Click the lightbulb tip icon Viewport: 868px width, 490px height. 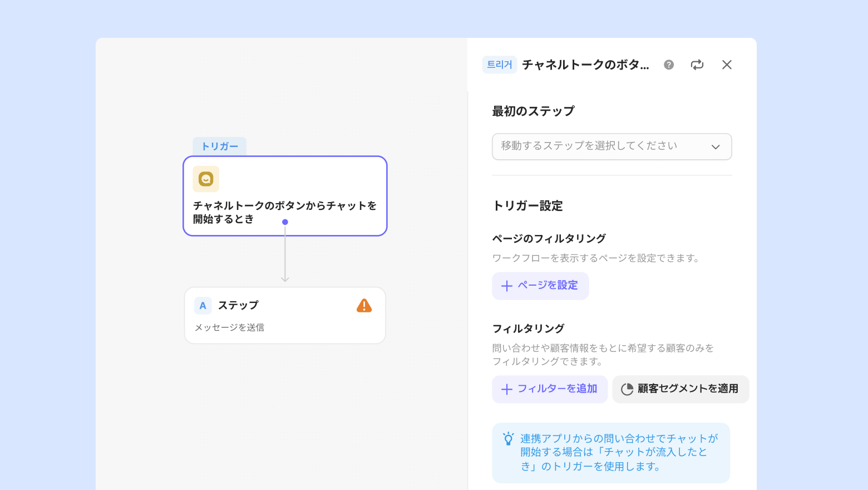coord(508,439)
